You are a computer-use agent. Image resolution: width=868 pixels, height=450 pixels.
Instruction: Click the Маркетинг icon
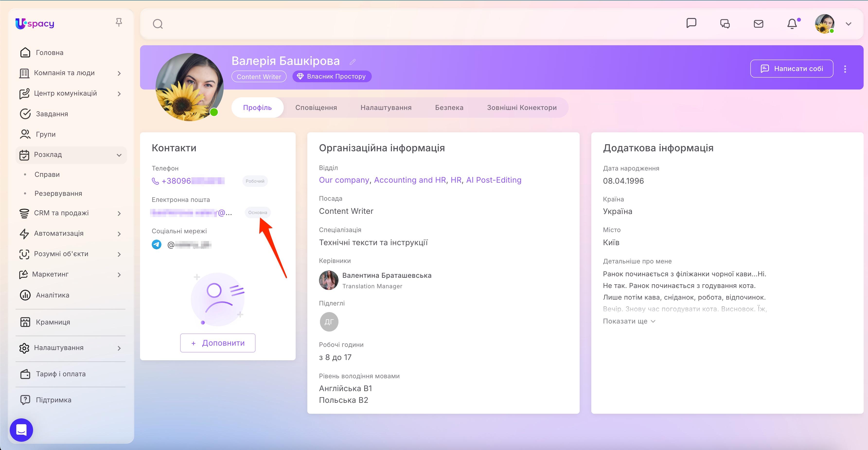pyautogui.click(x=23, y=274)
